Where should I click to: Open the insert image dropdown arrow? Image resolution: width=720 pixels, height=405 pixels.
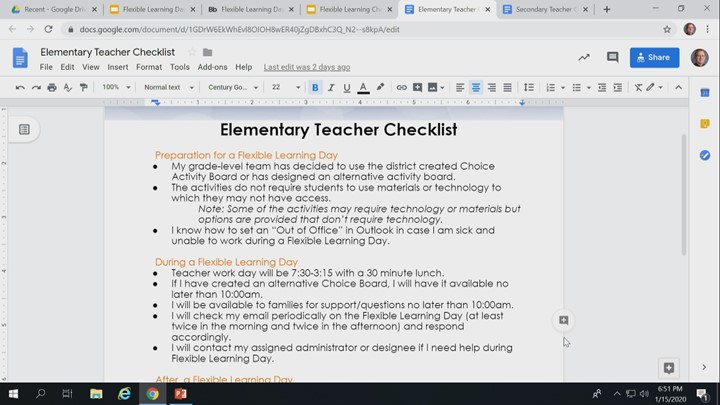click(442, 87)
